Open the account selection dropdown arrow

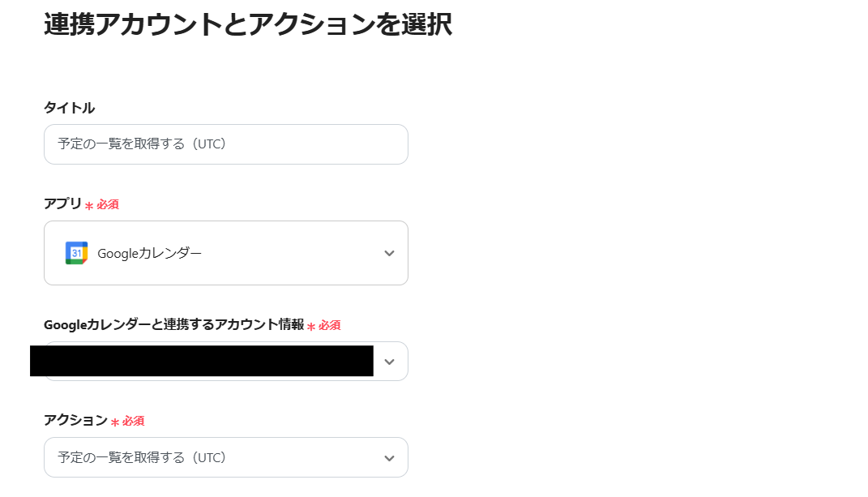[388, 361]
